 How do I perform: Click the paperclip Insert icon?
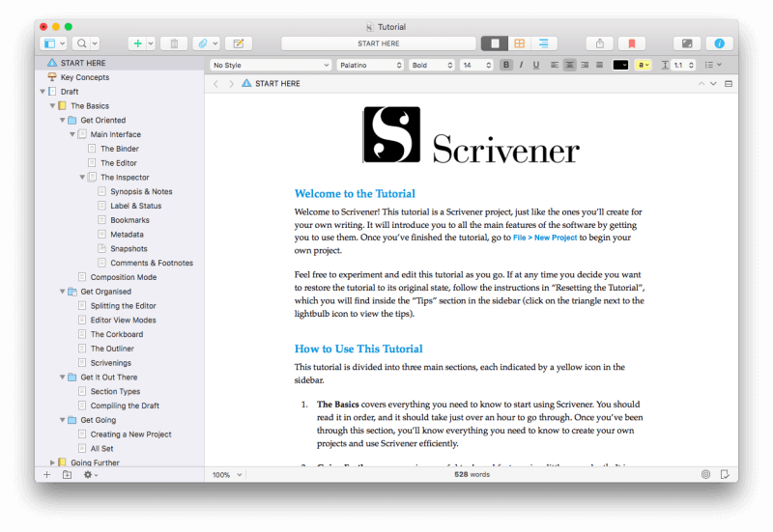tap(203, 43)
